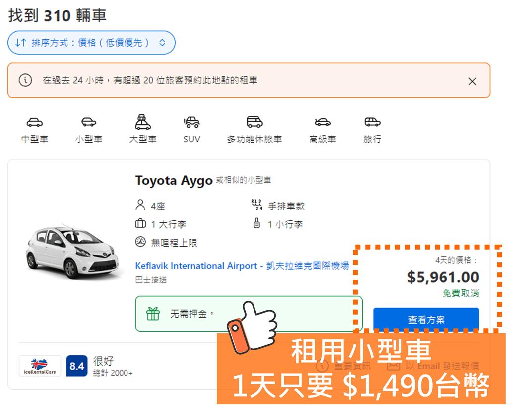This screenshot has height=420, width=508.
Task: Click the speedometer icon beside 無哩程上限
Action: 140,242
